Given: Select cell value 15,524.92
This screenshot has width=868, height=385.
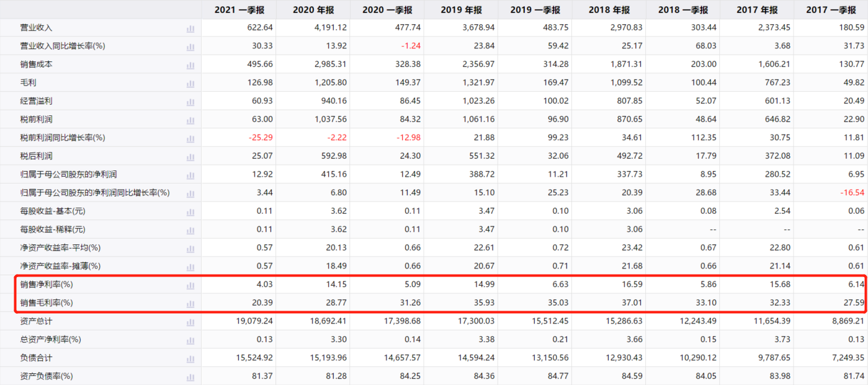Looking at the screenshot, I should coord(254,358).
